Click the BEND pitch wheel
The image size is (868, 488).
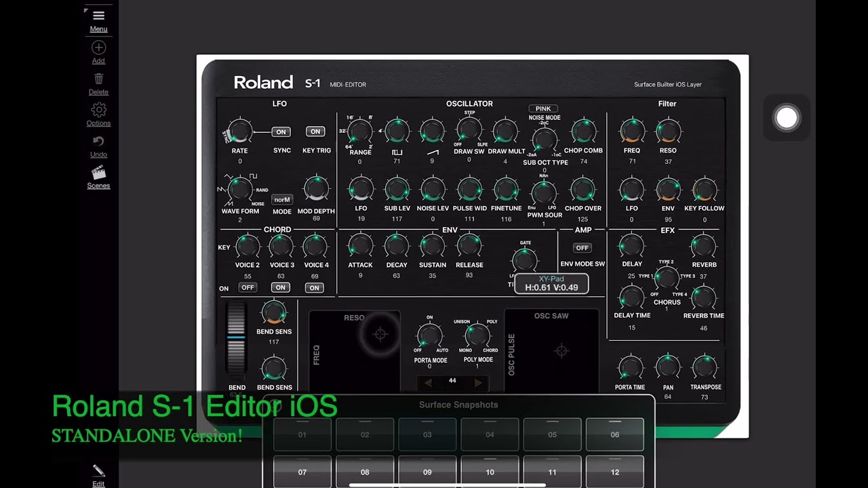[236, 338]
